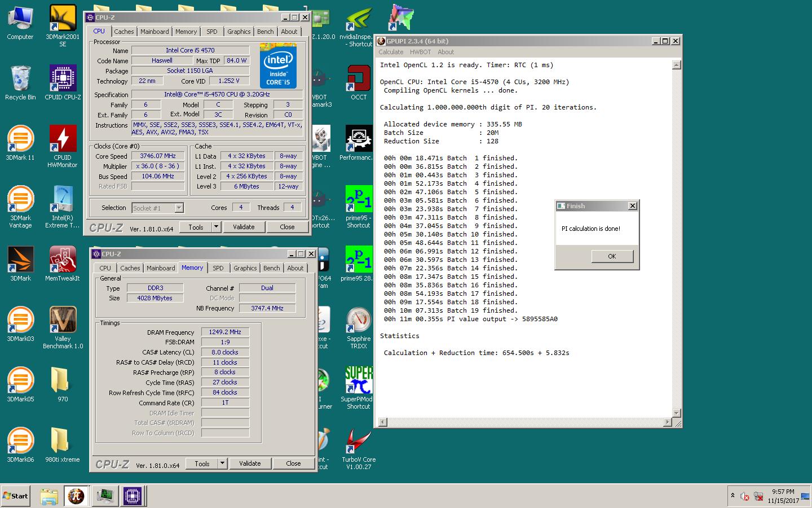812x508 pixels.
Task: Click the volume muted tray icon
Action: (x=745, y=497)
